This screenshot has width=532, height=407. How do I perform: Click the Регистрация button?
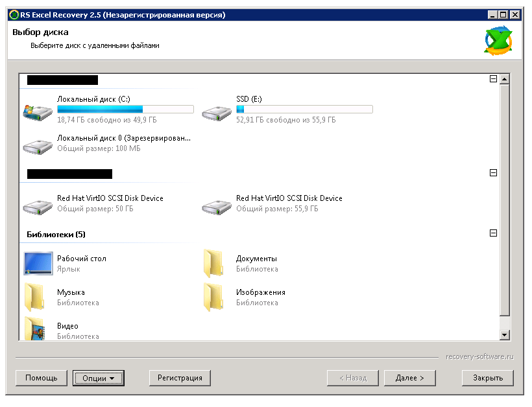point(180,378)
